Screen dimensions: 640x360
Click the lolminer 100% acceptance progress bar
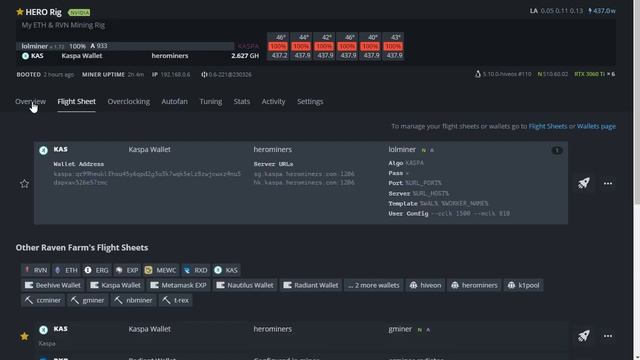pos(125,46)
